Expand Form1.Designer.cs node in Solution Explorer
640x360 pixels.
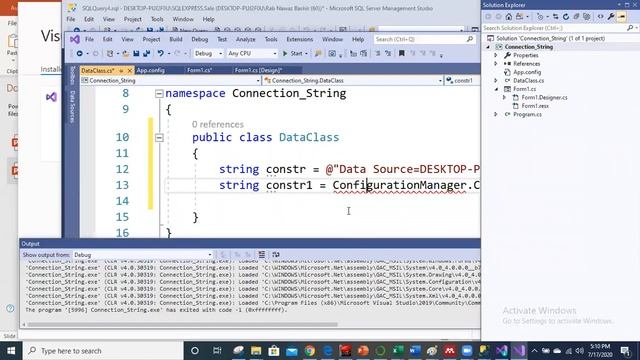[x=504, y=98]
